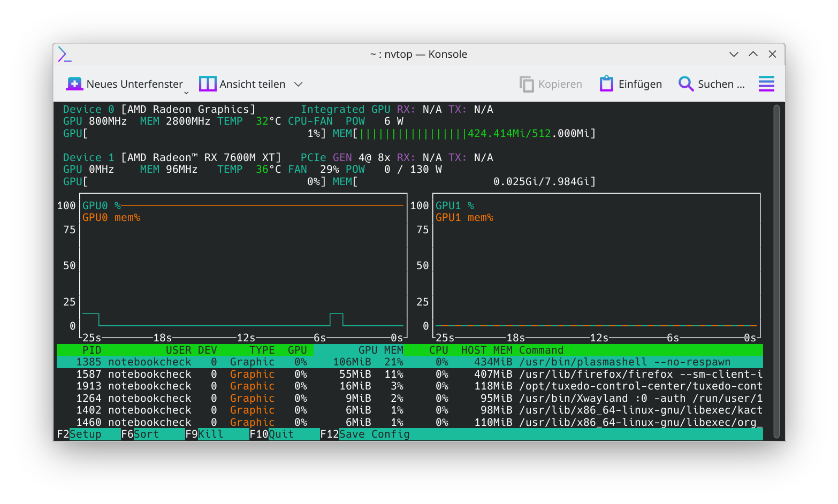Click the GPU0 mem% graph legend
Image resolution: width=838 pixels, height=504 pixels.
111,218
